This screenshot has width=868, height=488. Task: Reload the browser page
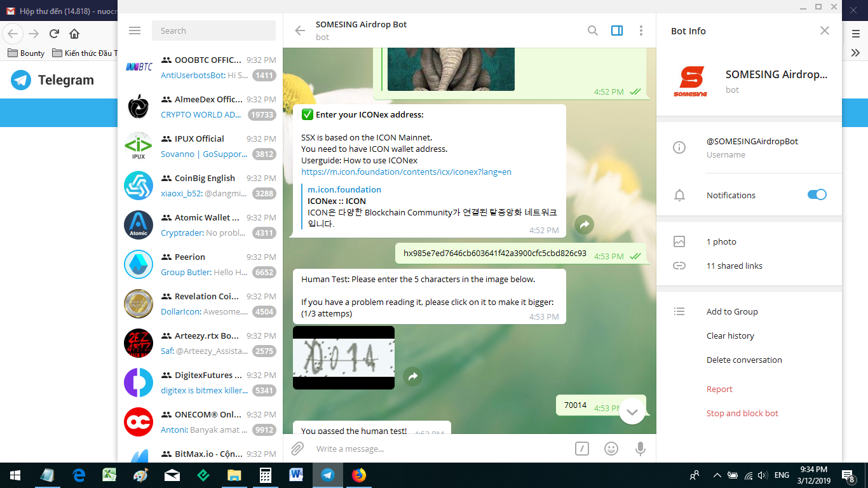pos(54,33)
